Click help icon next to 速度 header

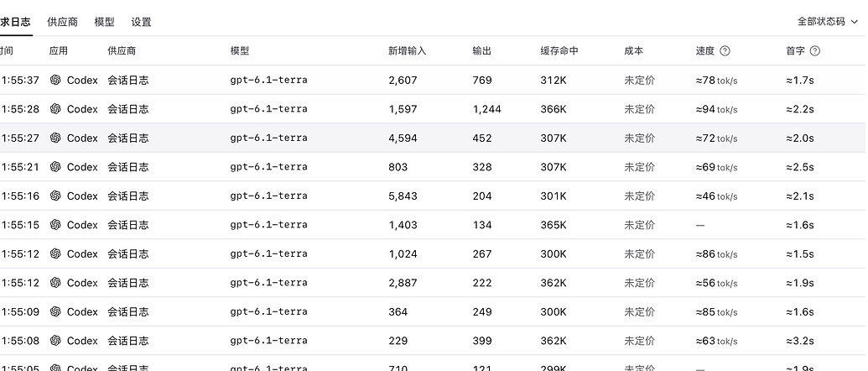(x=725, y=51)
